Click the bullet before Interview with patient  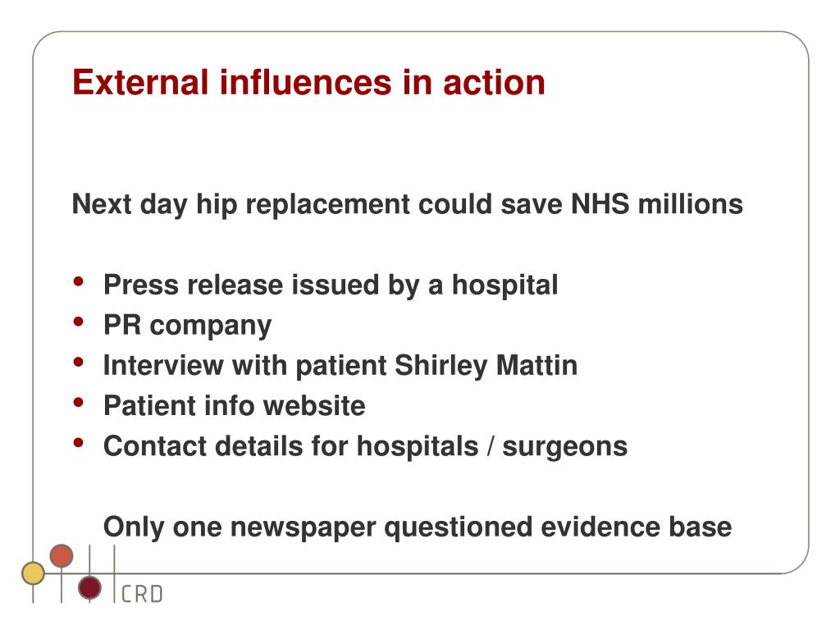[x=79, y=362]
